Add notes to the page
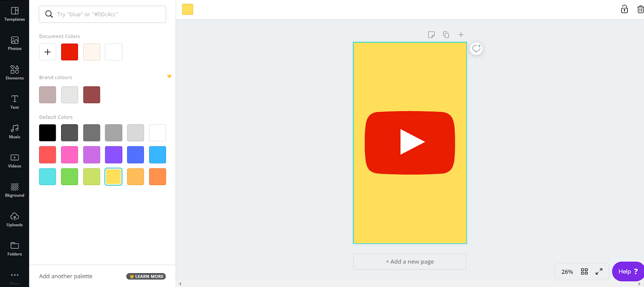Image resolution: width=644 pixels, height=287 pixels. [431, 35]
